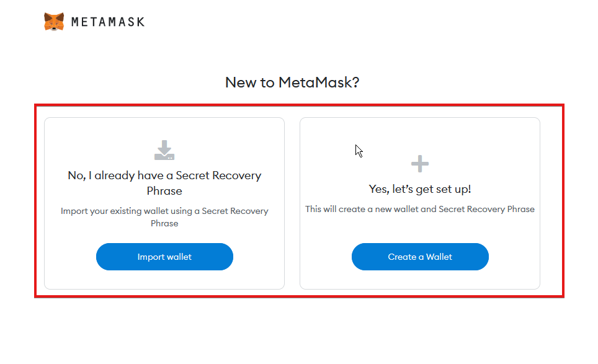598x364 pixels.
Task: Click the gray plus icon
Action: pos(420,164)
